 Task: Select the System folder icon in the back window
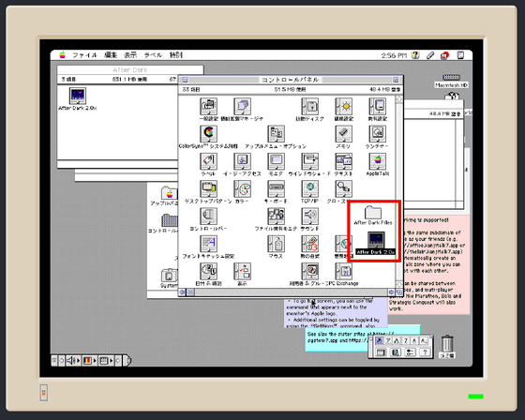(x=169, y=276)
